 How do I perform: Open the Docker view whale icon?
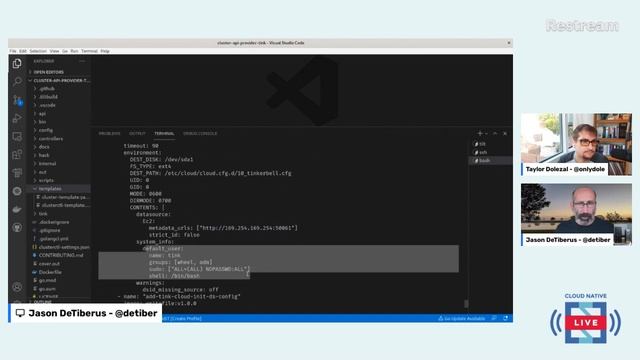point(17,209)
